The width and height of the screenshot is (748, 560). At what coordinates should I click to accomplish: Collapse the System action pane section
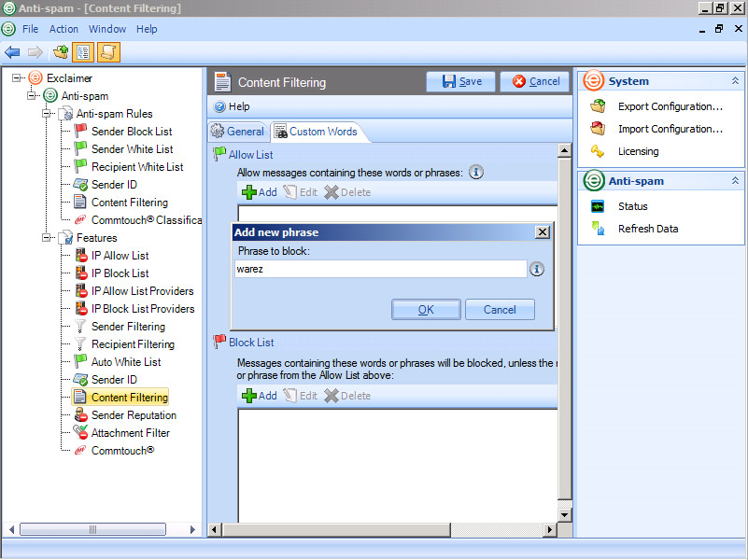coord(735,81)
